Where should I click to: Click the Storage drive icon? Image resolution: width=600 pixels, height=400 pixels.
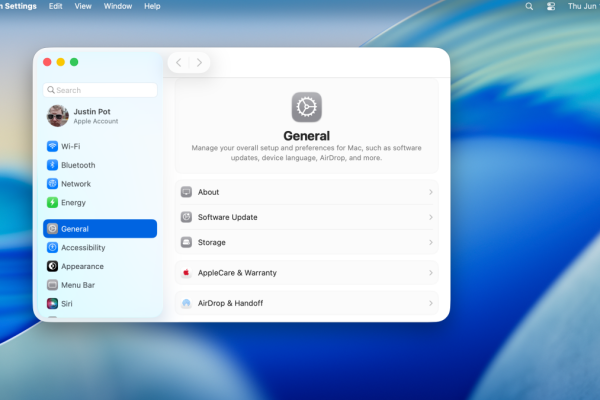(186, 242)
